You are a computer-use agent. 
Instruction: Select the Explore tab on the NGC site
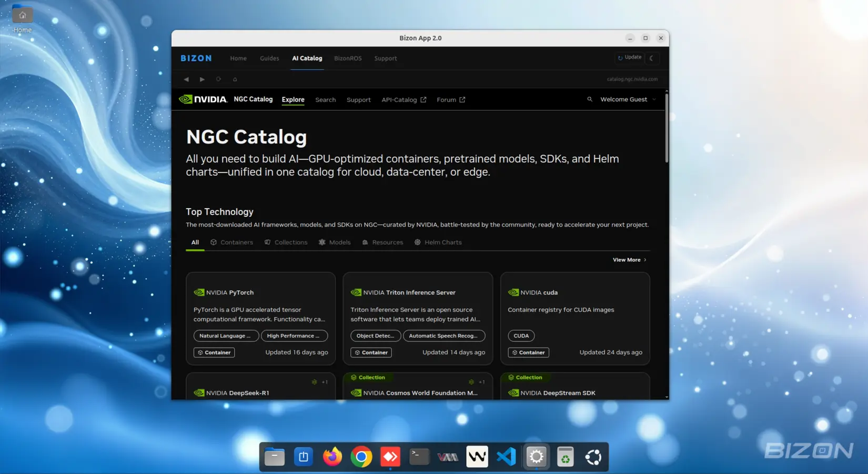(x=293, y=99)
